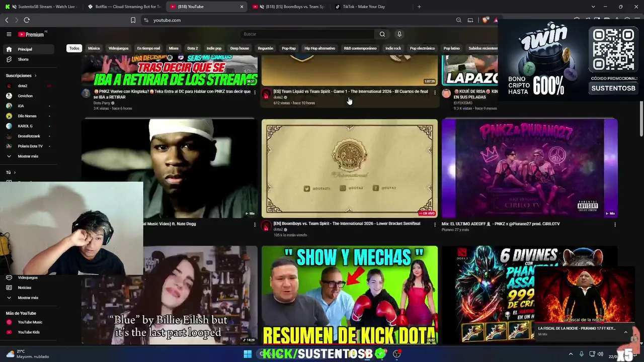
Task: Click the Windows Start button
Action: [x=248, y=354]
